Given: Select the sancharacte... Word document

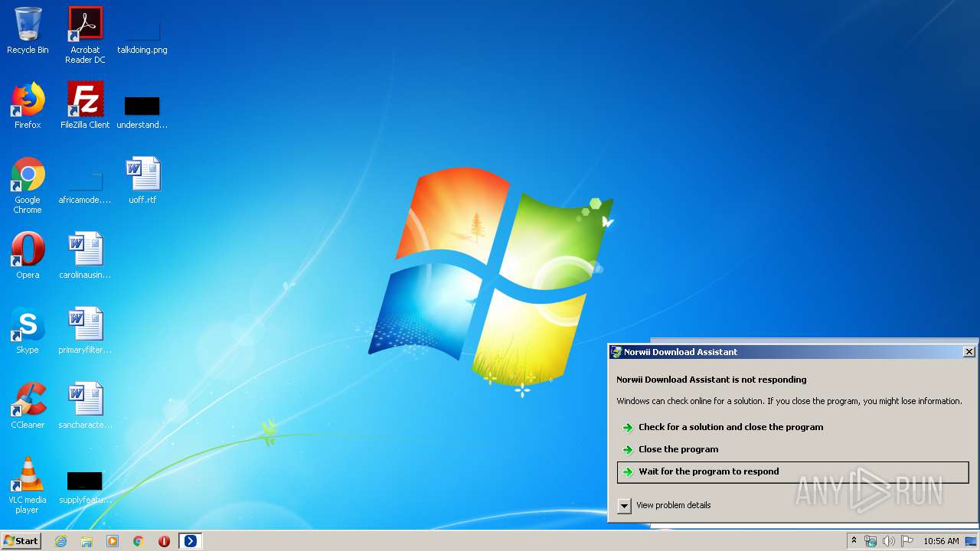Looking at the screenshot, I should pyautogui.click(x=85, y=406).
